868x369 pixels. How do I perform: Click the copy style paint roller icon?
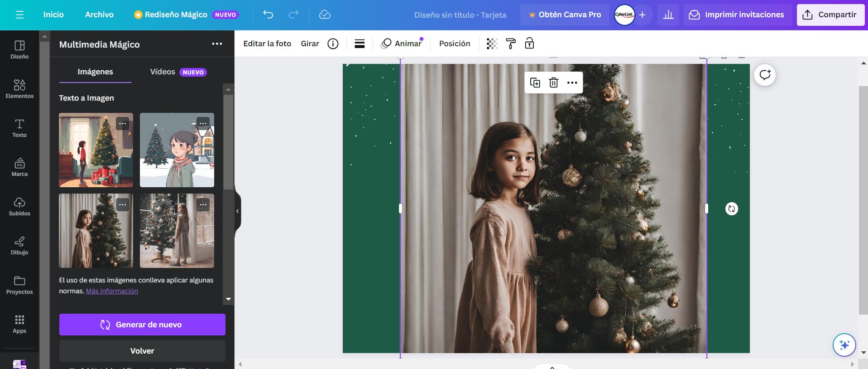[511, 44]
